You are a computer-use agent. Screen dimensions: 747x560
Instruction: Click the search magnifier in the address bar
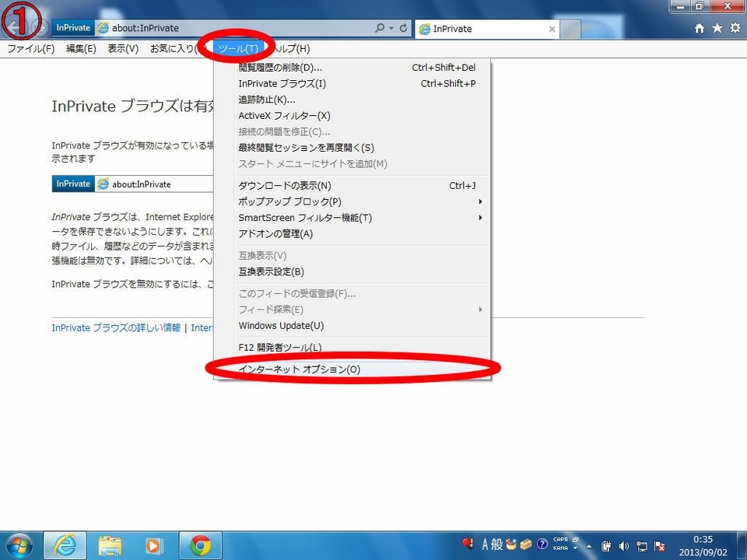380,28
